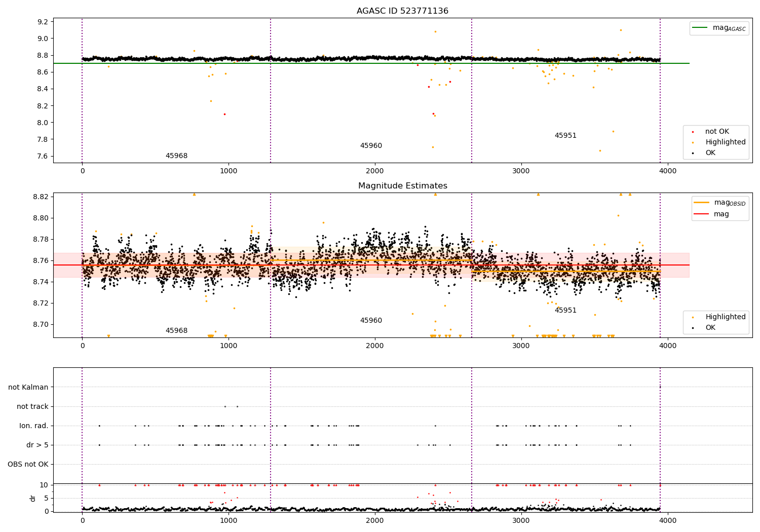Click the 7.6 y-axis tick label

[x=43, y=156]
